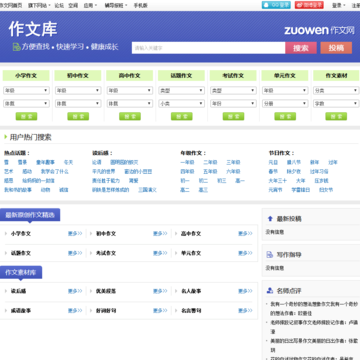Screen dimensions: 360x360
Task: Open the 年级 dropdown under 小学作文
Action: (26, 90)
